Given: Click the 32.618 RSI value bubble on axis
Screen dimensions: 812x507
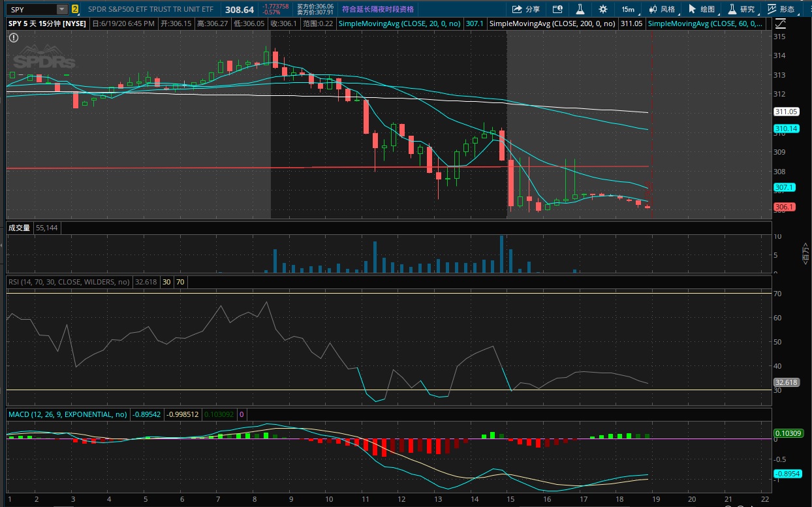Looking at the screenshot, I should pyautogui.click(x=785, y=382).
